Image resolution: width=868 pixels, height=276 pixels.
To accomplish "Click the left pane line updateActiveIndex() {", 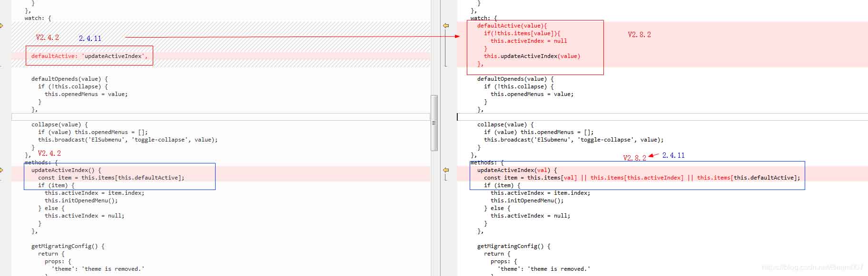I will [x=66, y=170].
